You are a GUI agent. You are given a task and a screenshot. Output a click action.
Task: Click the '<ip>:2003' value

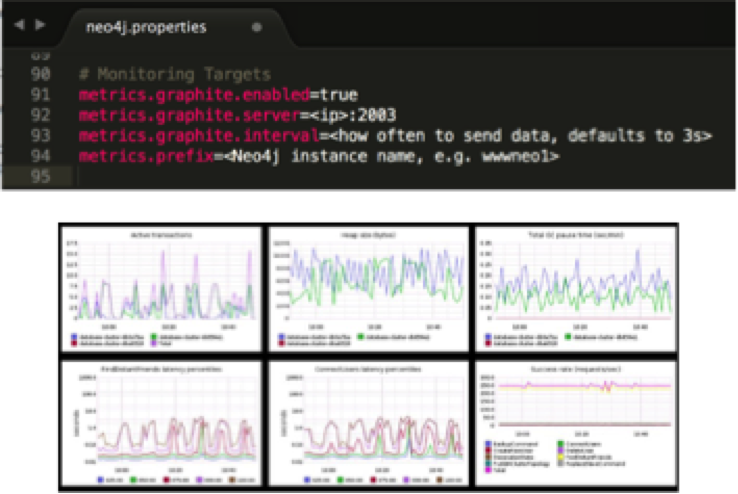click(x=353, y=115)
